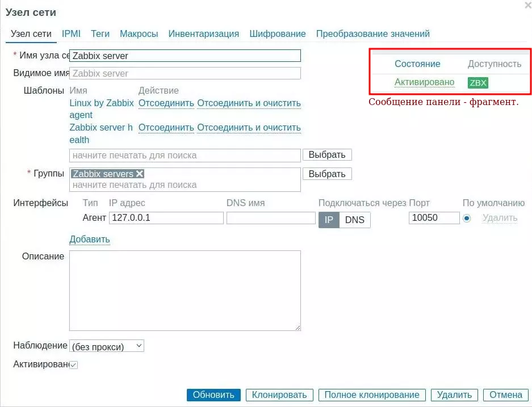Close the host dialog with the X icon

[x=528, y=5]
